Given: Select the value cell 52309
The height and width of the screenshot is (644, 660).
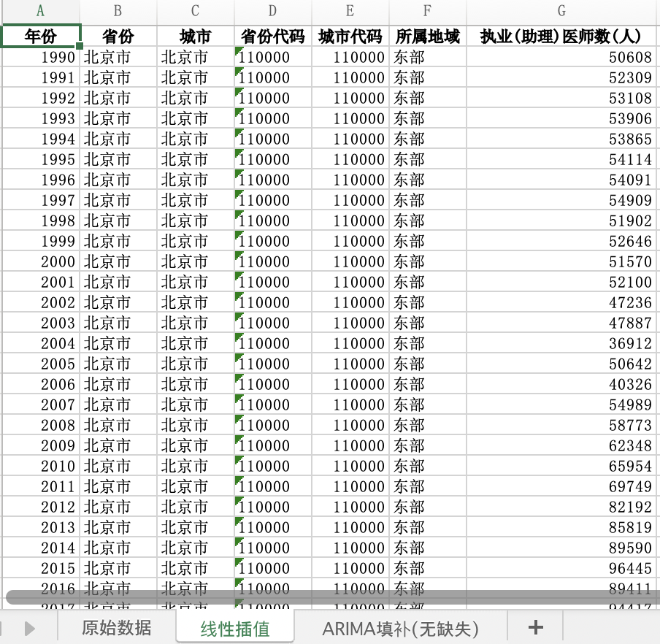Looking at the screenshot, I should pyautogui.click(x=561, y=78).
